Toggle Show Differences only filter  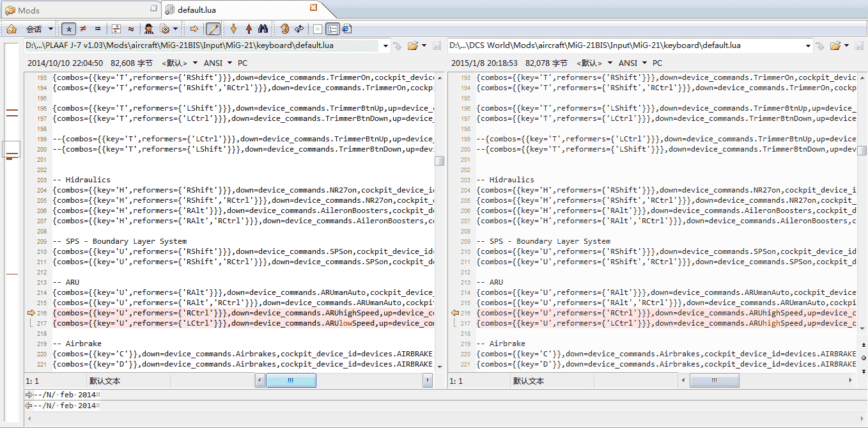83,29
